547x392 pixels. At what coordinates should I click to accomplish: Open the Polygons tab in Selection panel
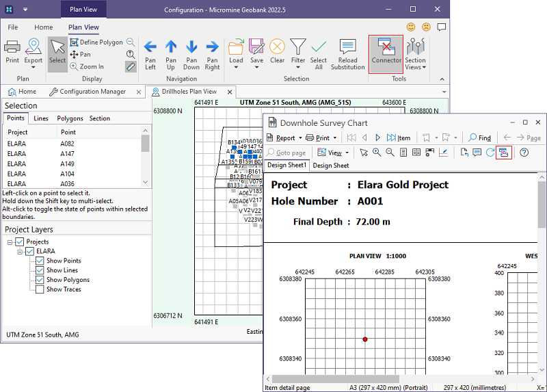pos(70,118)
